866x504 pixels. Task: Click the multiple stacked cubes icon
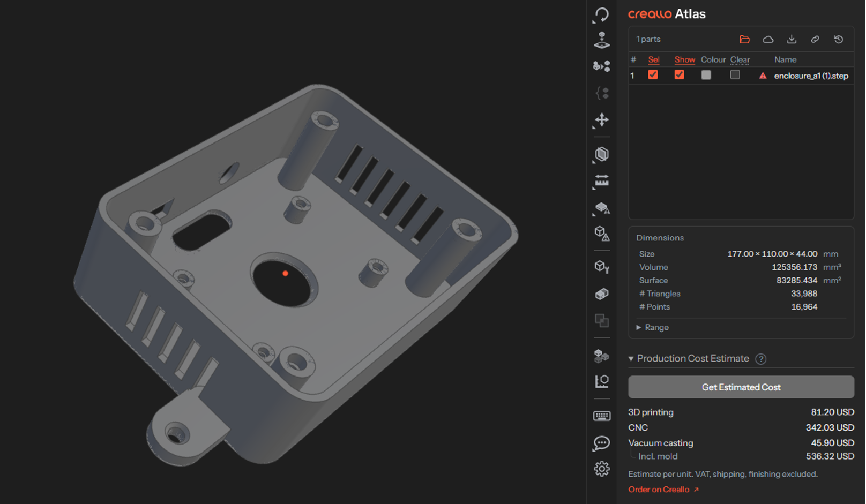point(602,356)
